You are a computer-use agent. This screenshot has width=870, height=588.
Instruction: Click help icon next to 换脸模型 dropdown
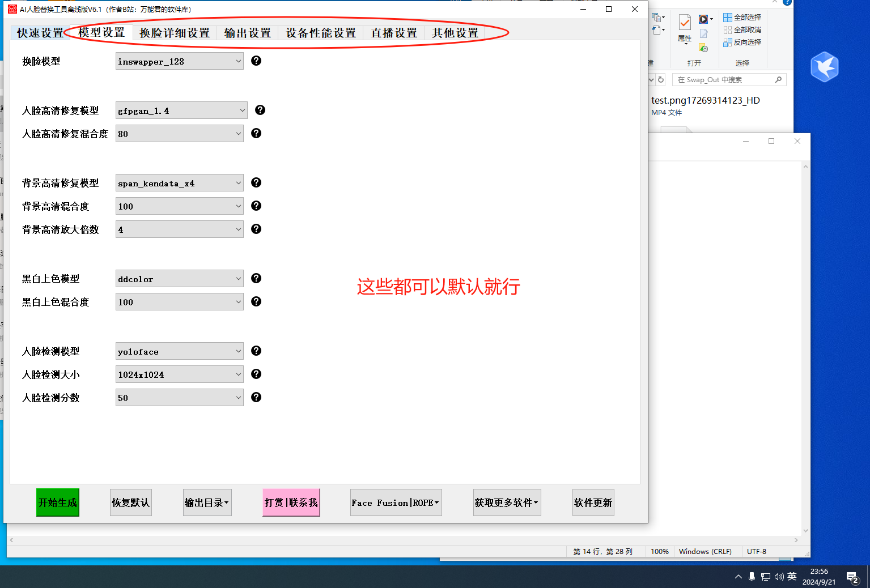256,61
